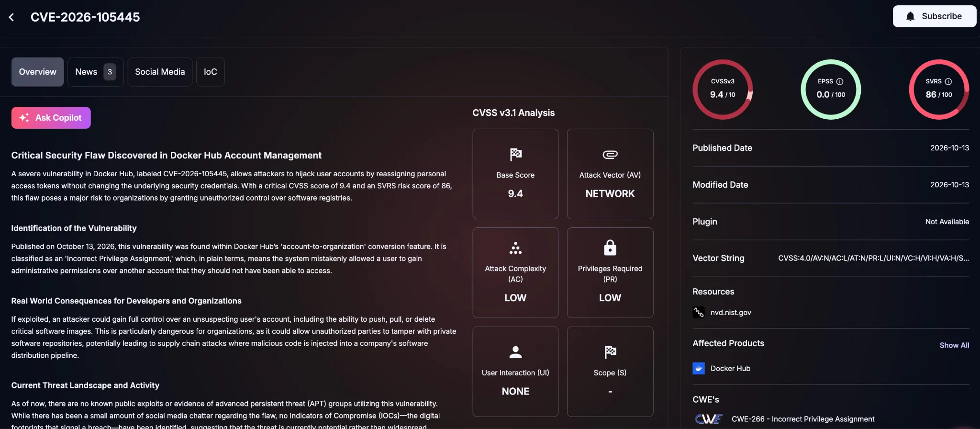980x429 pixels.
Task: Open CWE-266 Incorrect Privilege Assignment link
Action: 803,419
